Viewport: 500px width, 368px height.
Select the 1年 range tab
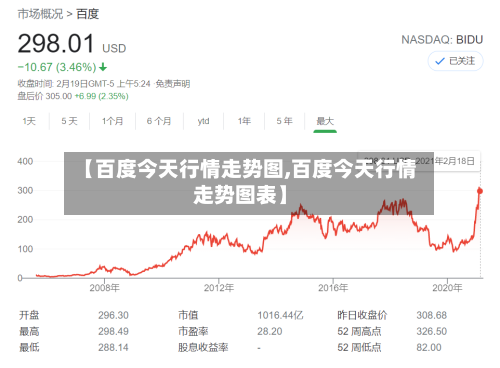244,121
